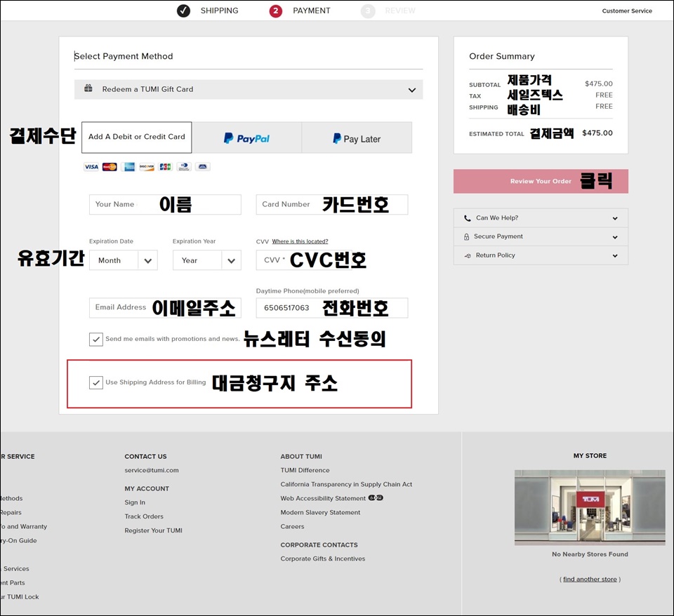Click the American Express logo
This screenshot has height=616, width=674.
click(x=128, y=167)
